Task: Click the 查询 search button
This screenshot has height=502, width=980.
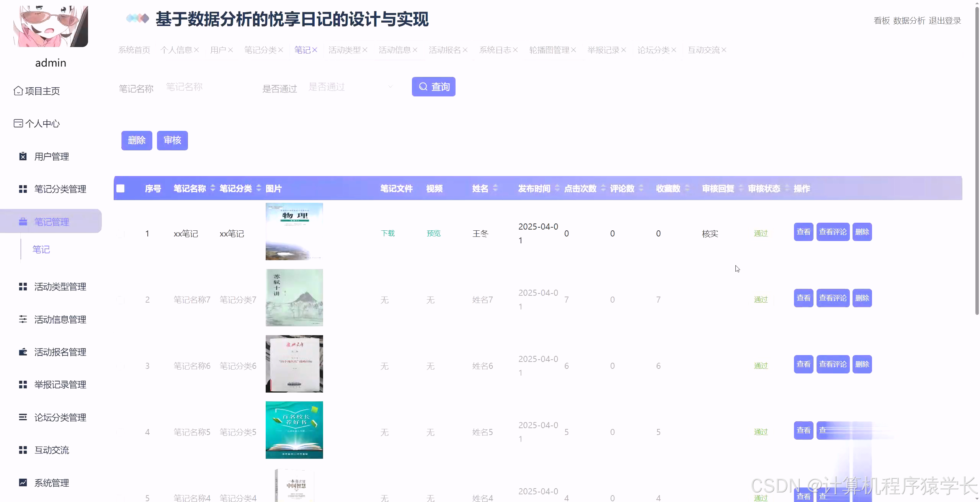Action: coord(433,86)
